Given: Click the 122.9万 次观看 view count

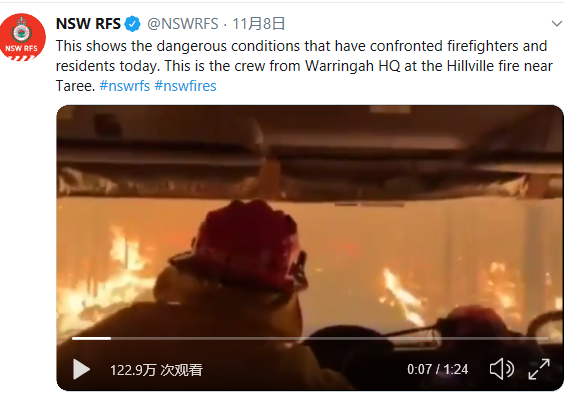Looking at the screenshot, I should tap(156, 370).
